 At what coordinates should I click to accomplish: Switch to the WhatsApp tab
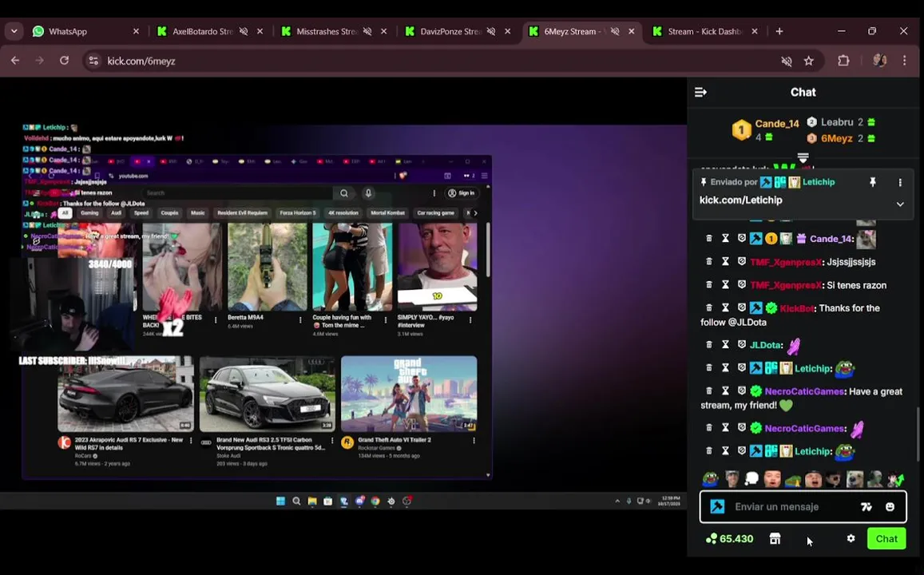86,31
